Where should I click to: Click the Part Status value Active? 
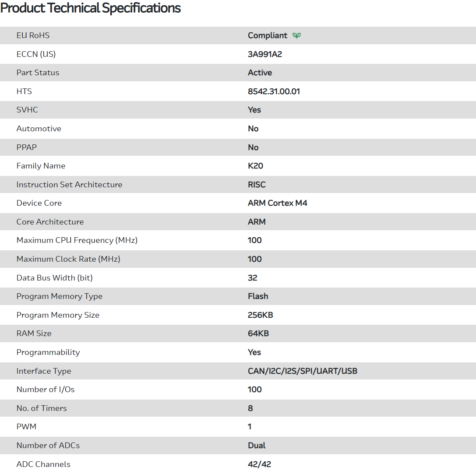tap(260, 73)
